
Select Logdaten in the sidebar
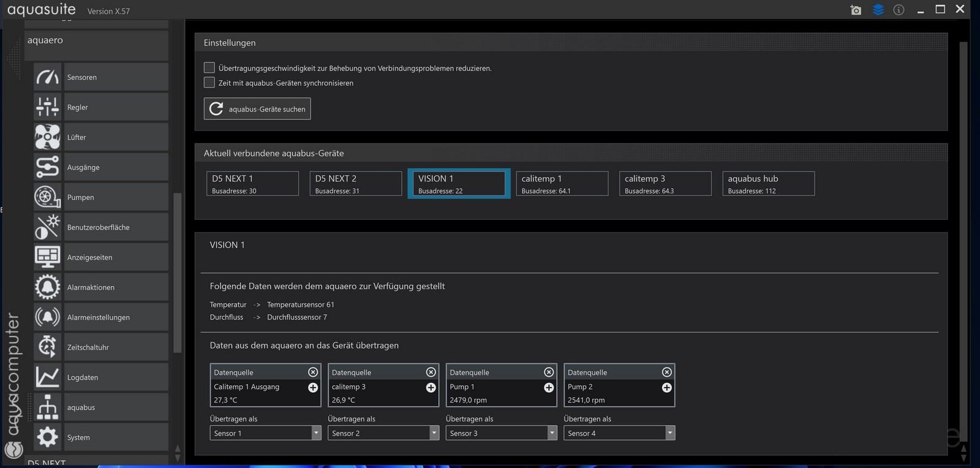coord(116,377)
